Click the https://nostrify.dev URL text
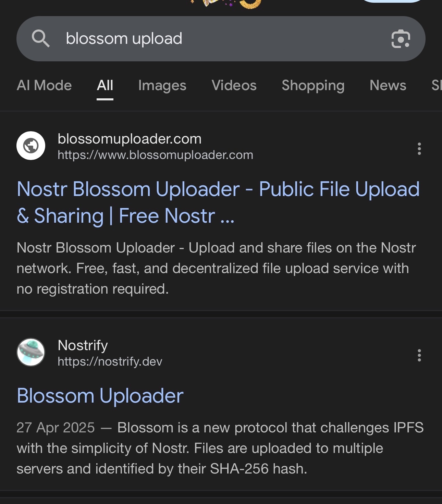442x504 pixels. (x=110, y=362)
